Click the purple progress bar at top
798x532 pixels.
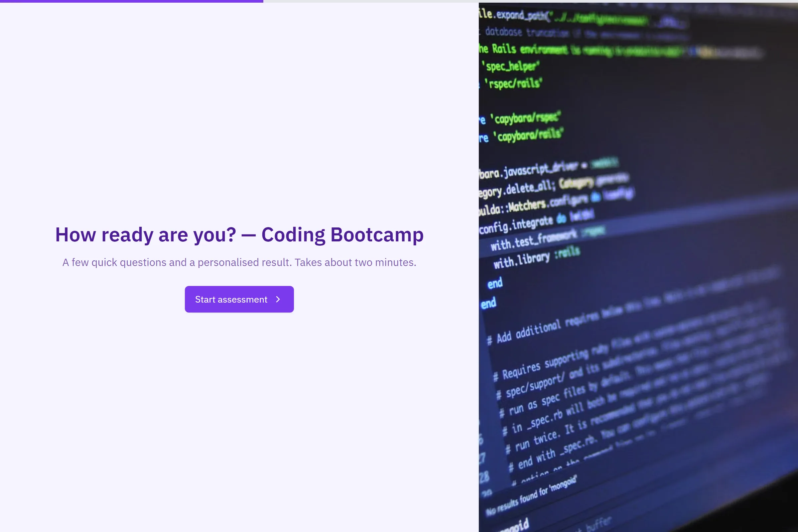click(132, 1)
